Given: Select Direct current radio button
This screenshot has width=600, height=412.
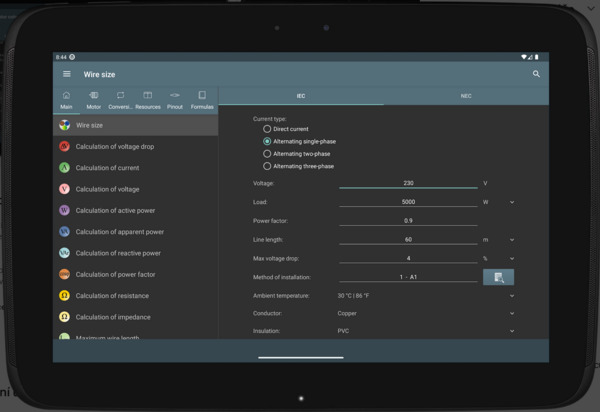Looking at the screenshot, I should tap(267, 129).
